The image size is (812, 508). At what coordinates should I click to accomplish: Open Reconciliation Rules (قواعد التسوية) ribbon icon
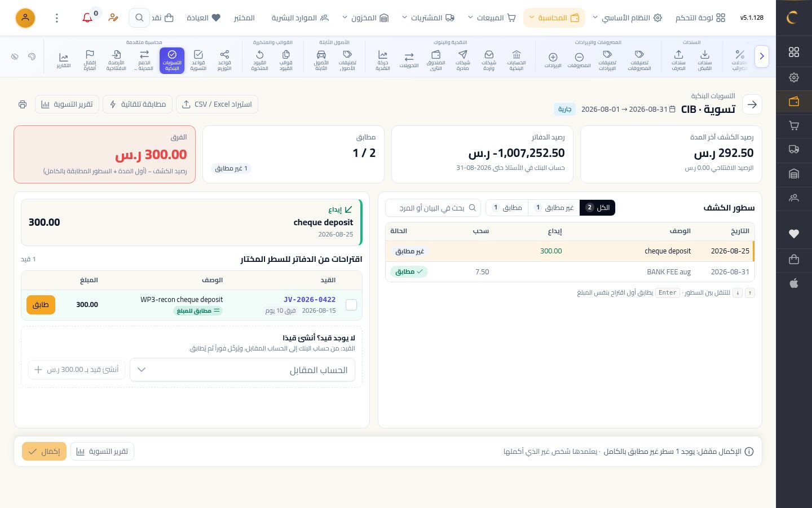[x=198, y=60]
